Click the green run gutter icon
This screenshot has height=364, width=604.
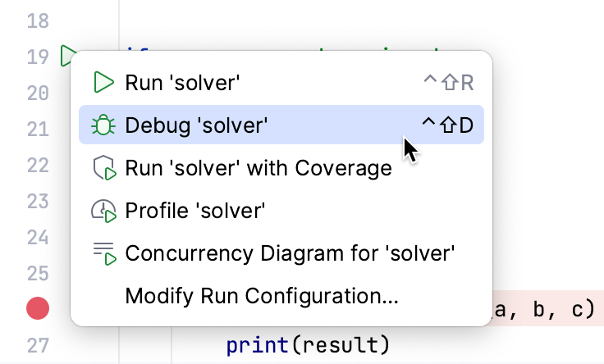point(66,57)
